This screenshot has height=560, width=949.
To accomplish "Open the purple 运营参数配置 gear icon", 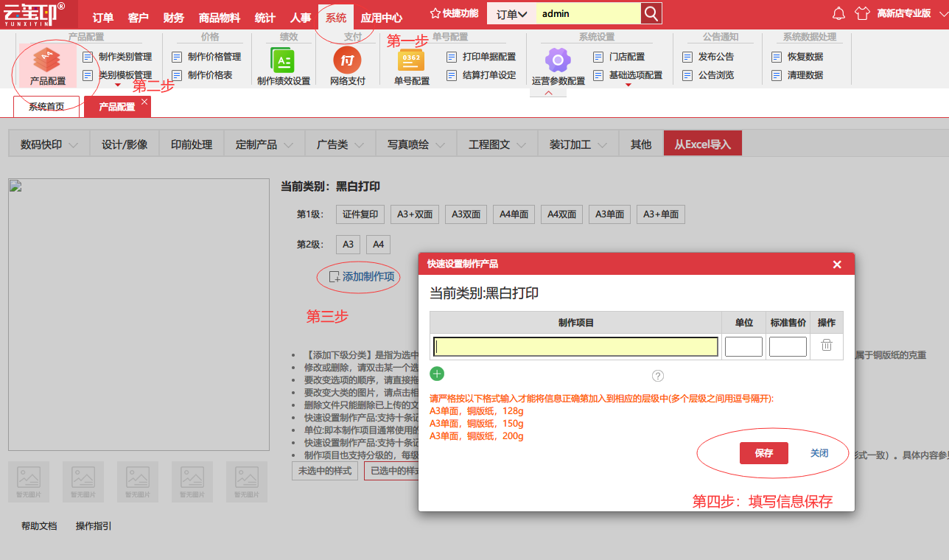I will point(558,60).
